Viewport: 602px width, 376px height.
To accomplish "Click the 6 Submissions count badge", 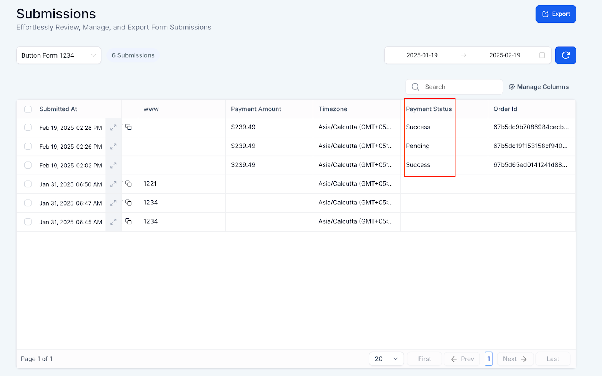I will coord(133,55).
